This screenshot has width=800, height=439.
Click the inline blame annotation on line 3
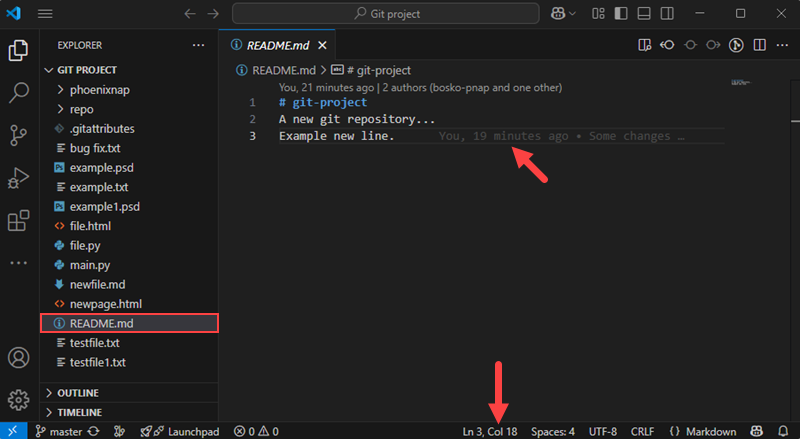561,136
